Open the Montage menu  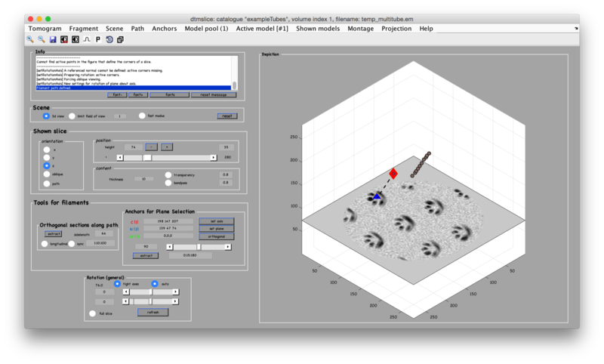(365, 28)
